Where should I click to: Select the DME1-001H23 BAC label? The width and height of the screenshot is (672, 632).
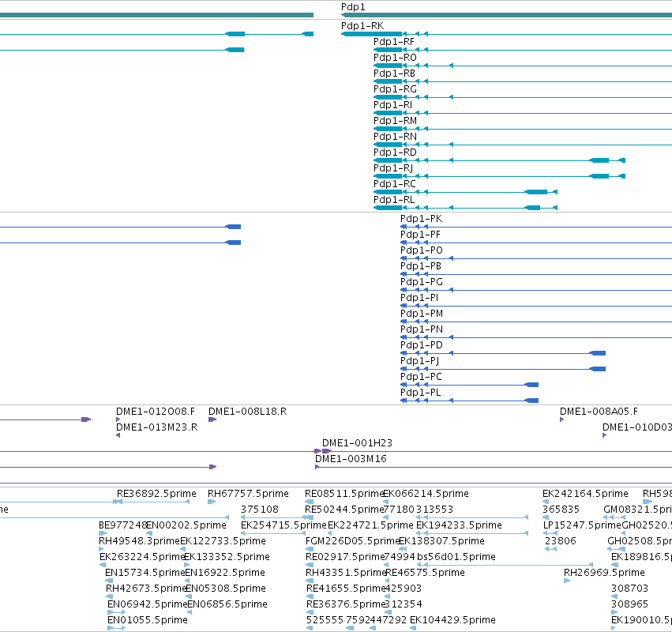click(x=357, y=443)
